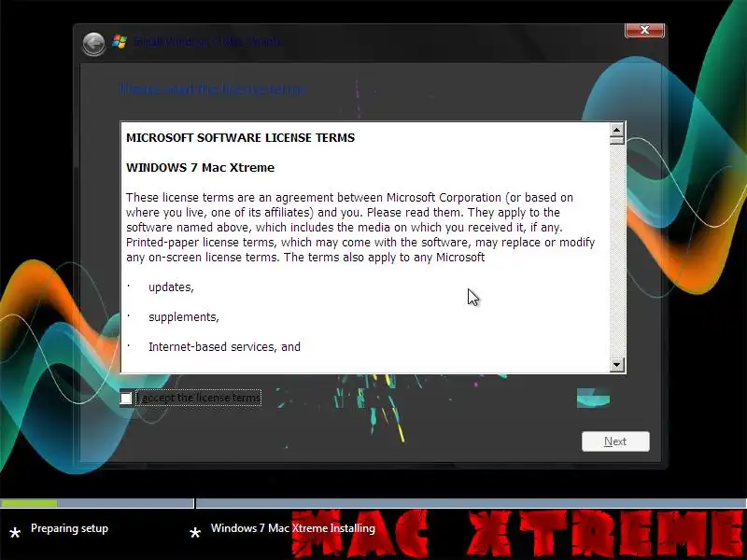Click the Next button
This screenshot has width=747, height=560.
tap(615, 441)
